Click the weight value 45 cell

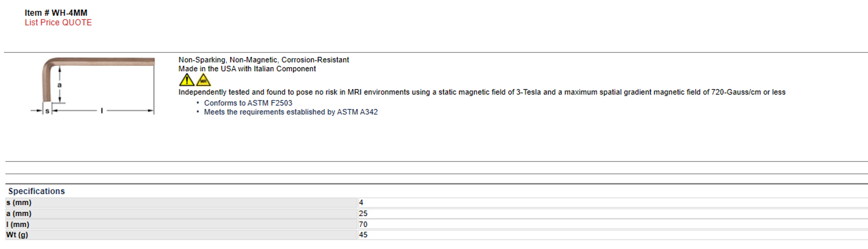coord(612,235)
